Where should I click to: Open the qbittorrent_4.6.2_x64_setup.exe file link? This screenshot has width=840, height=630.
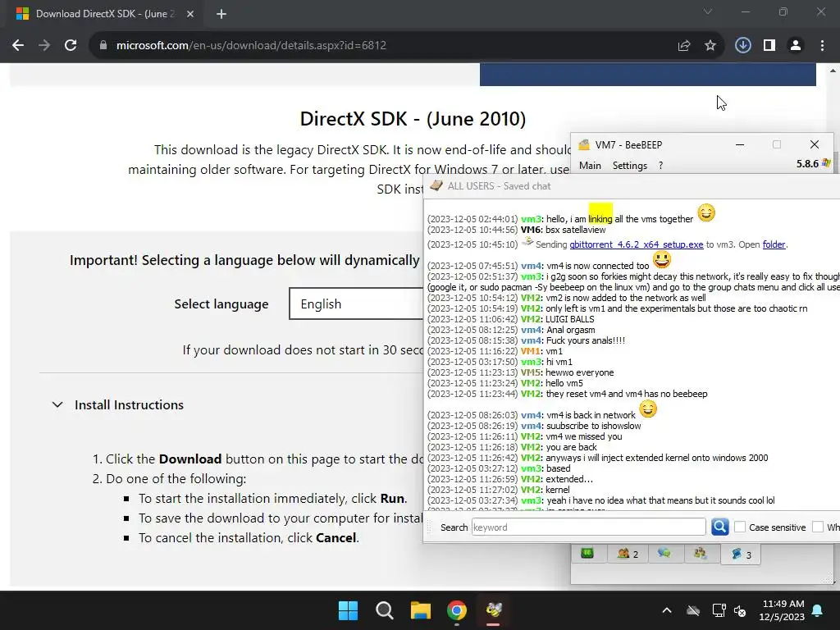tap(636, 244)
